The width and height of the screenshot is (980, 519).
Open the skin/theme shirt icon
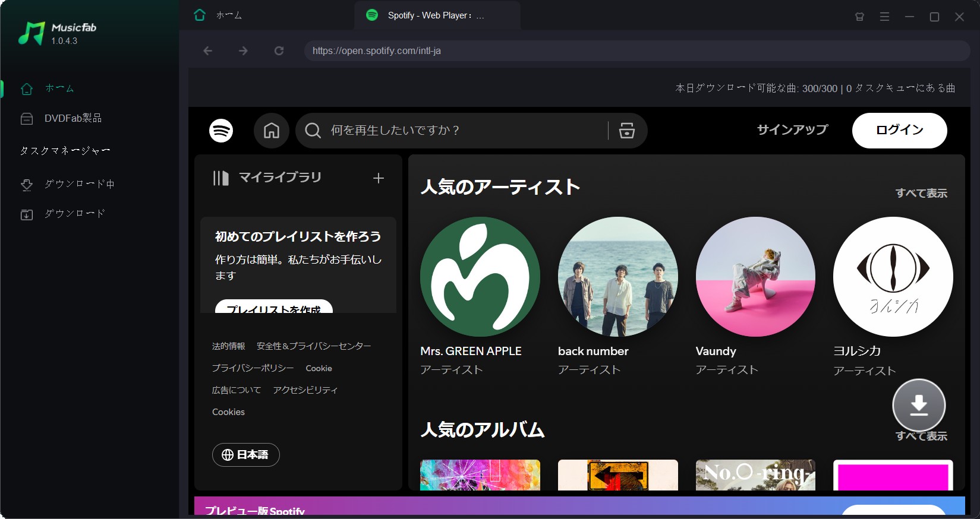(859, 17)
